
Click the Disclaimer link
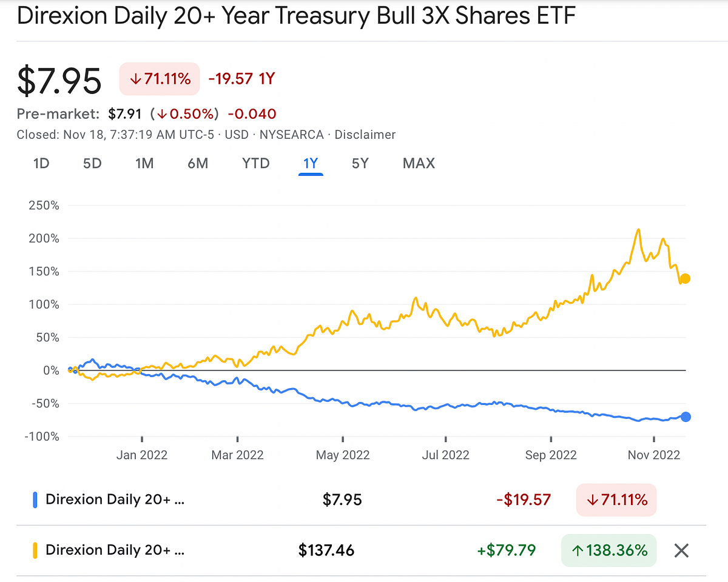tap(365, 135)
